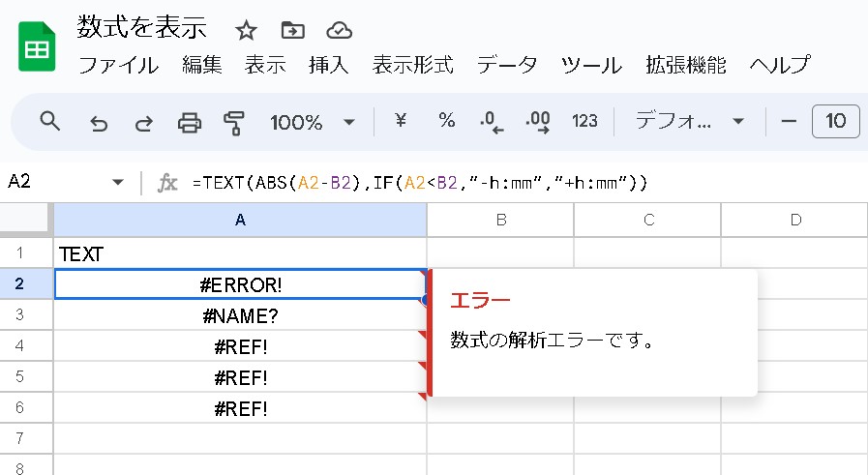Click the move to folder icon
868x475 pixels.
point(291,30)
